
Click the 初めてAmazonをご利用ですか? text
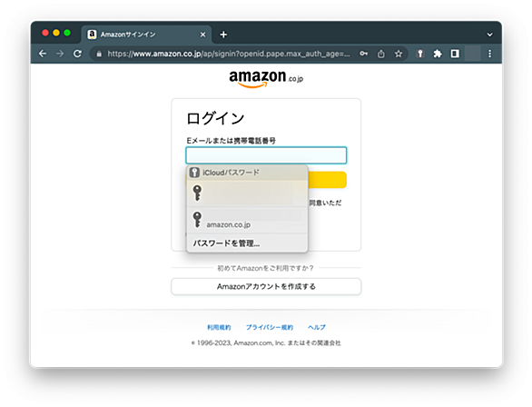265,268
